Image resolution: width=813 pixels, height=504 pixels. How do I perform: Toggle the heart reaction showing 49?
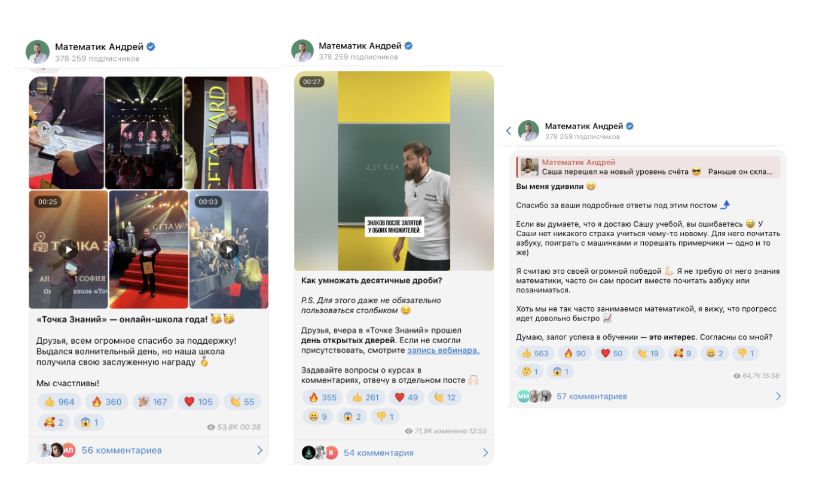point(406,398)
